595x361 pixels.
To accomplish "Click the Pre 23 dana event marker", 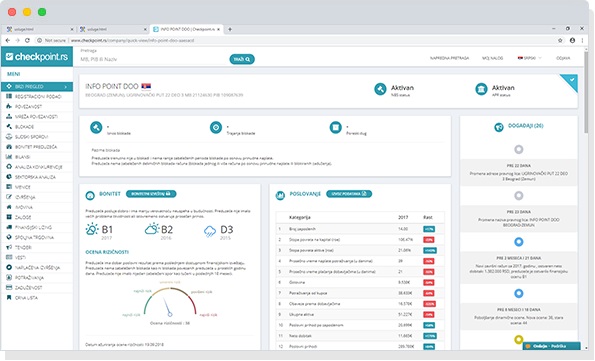I will tap(519, 196).
